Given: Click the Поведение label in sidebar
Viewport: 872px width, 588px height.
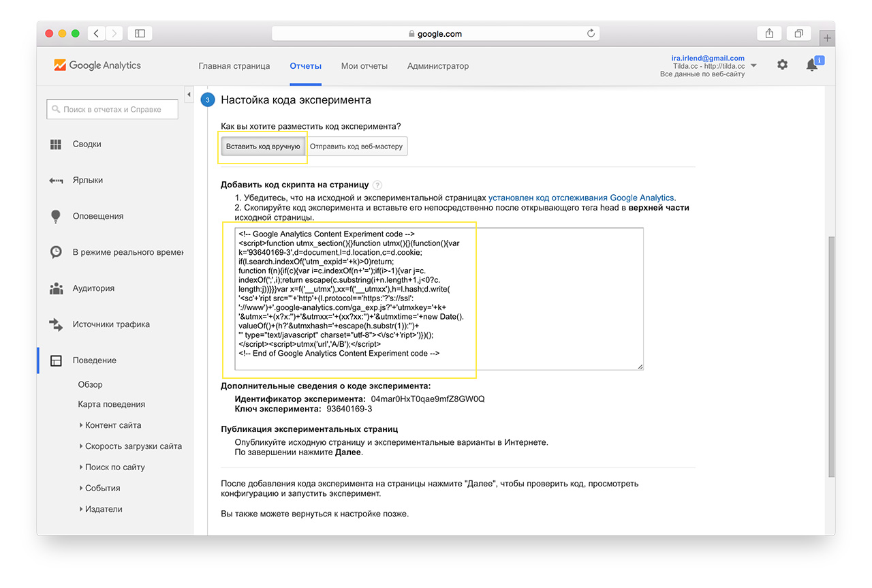Looking at the screenshot, I should pos(95,360).
